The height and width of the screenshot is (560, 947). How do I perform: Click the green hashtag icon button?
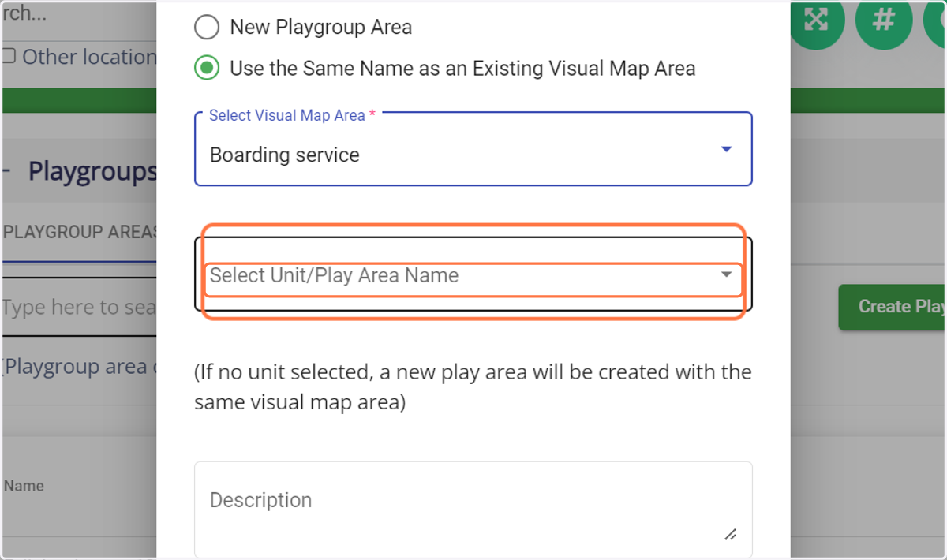tap(883, 20)
